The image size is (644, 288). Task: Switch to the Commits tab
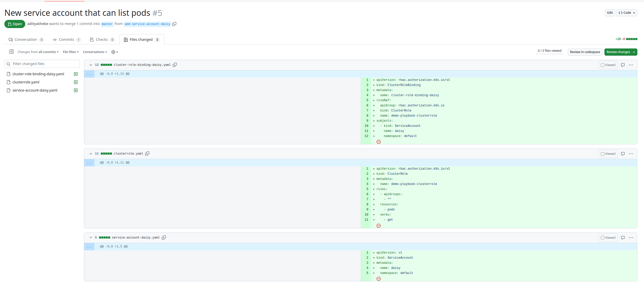click(x=66, y=40)
